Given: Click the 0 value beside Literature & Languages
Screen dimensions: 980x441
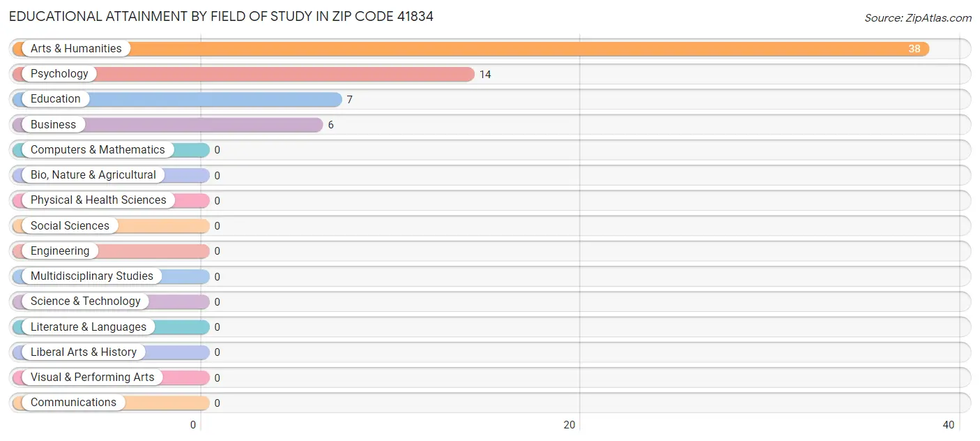Looking at the screenshot, I should (x=217, y=327).
